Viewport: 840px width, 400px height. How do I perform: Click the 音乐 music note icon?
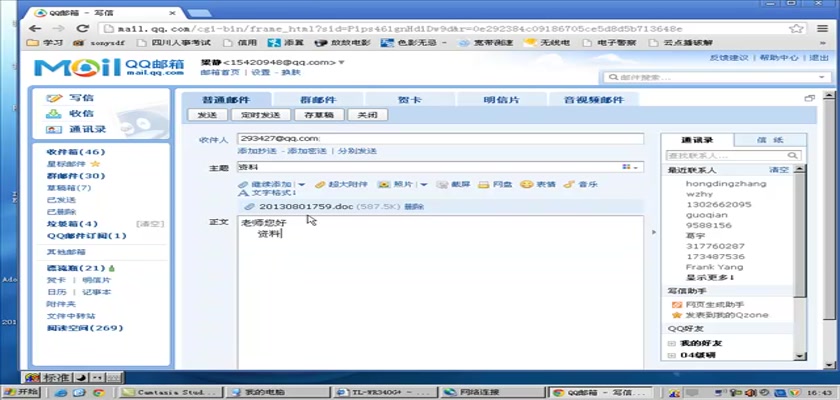[x=568, y=184]
